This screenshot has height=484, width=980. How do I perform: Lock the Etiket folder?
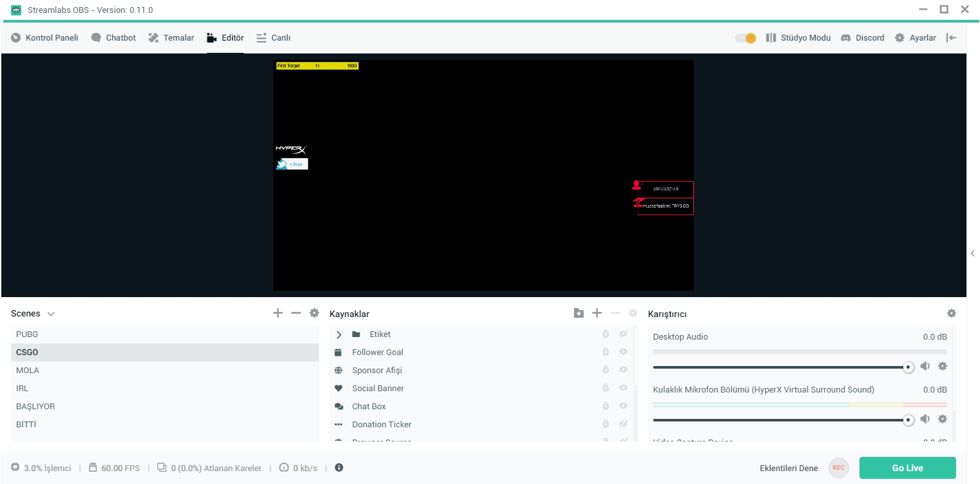[x=605, y=334]
